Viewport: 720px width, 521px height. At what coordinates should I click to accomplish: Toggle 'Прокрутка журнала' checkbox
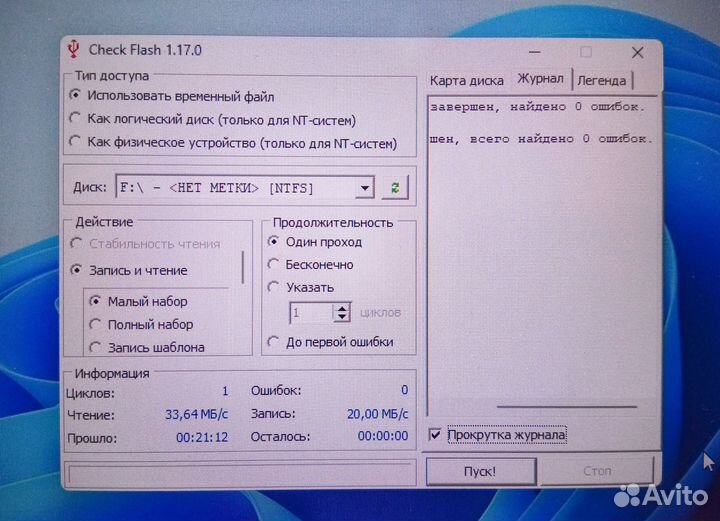click(x=435, y=434)
